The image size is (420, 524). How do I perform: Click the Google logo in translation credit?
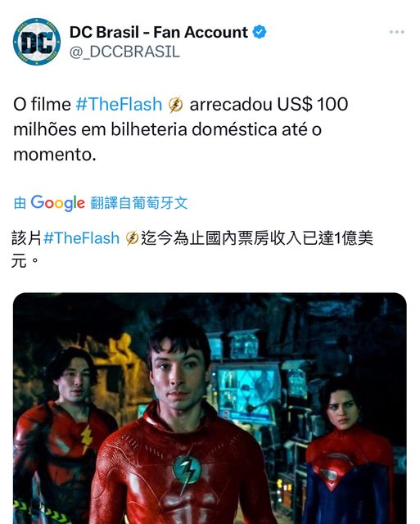click(x=58, y=203)
